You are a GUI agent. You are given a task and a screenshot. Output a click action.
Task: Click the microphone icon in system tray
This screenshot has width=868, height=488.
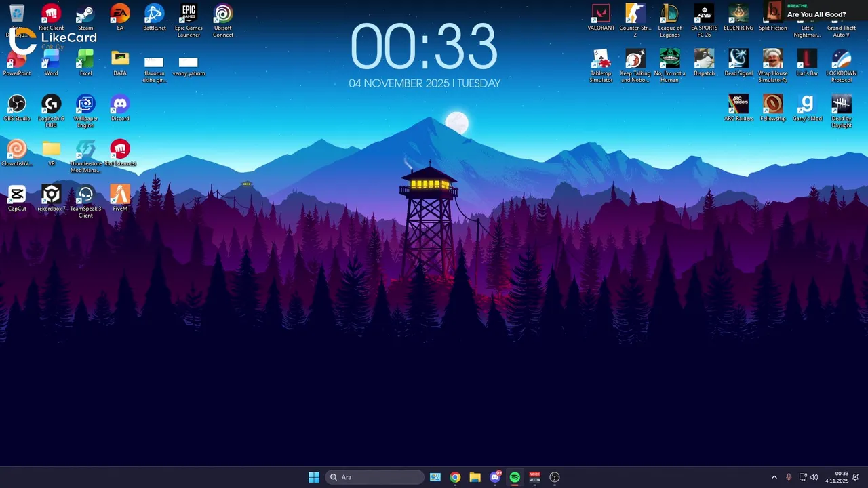pyautogui.click(x=789, y=477)
